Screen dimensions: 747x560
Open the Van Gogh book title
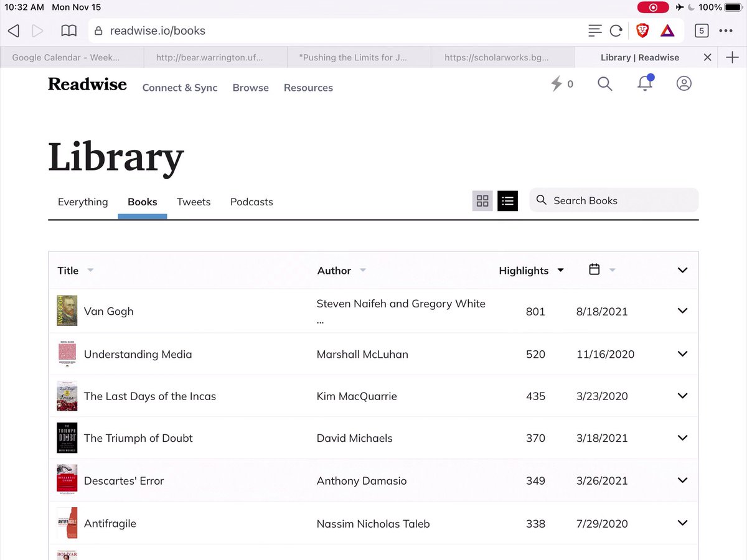pyautogui.click(x=109, y=311)
